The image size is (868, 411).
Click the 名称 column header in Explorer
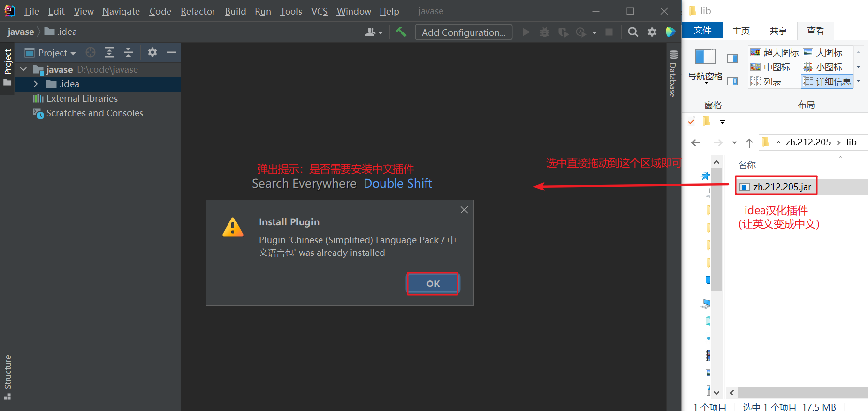pos(746,165)
